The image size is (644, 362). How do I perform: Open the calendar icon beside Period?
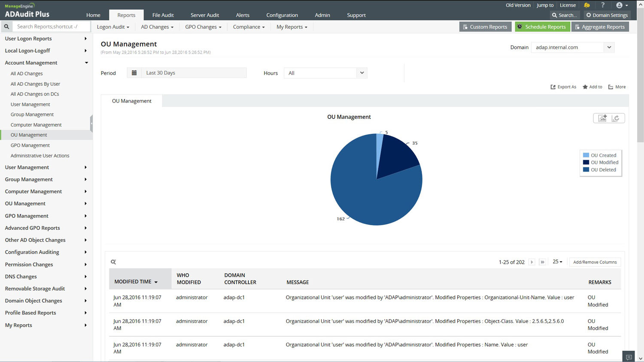(x=134, y=73)
